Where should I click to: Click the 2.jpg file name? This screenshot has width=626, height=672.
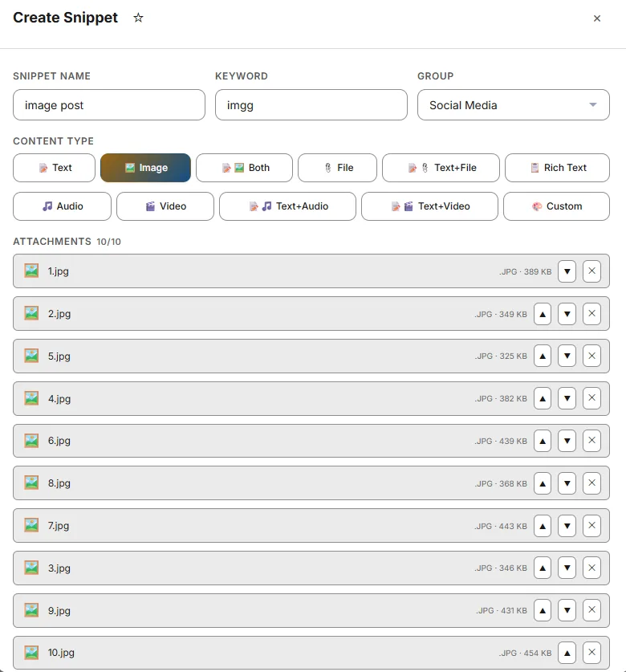[x=59, y=314]
